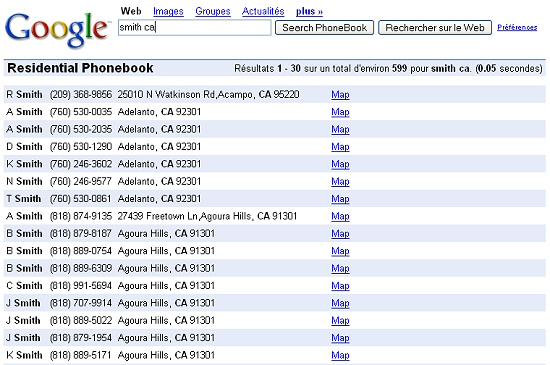Click address 27439 Freetown Ln, Agoura Hills
The height and width of the screenshot is (365, 550).
coord(207,216)
